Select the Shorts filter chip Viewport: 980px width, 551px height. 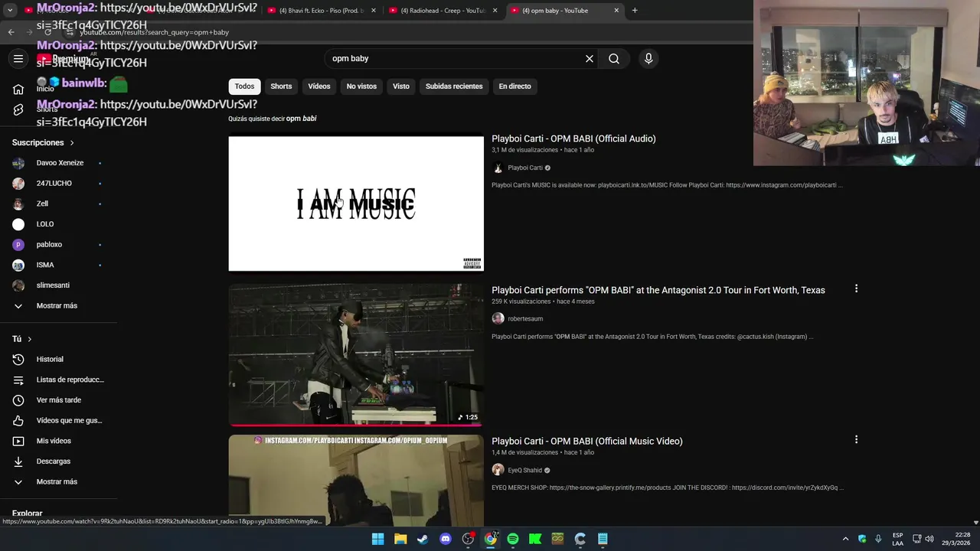click(281, 86)
